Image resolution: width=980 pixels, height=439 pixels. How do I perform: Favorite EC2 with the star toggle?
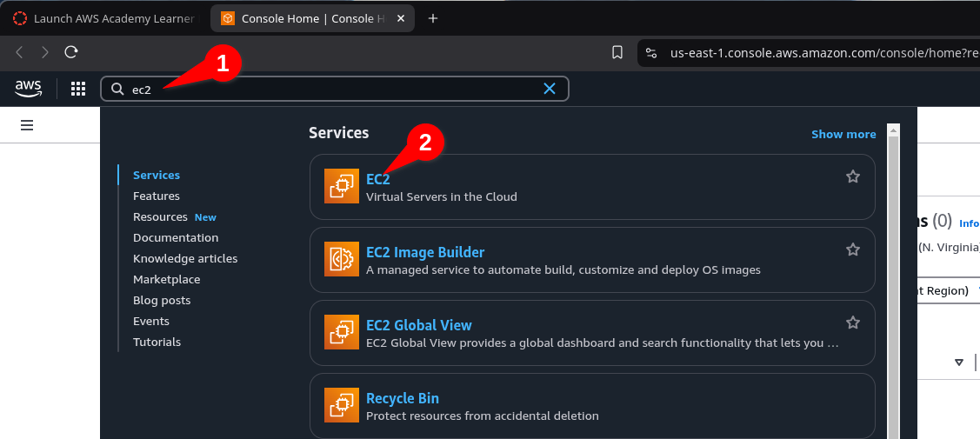(852, 176)
